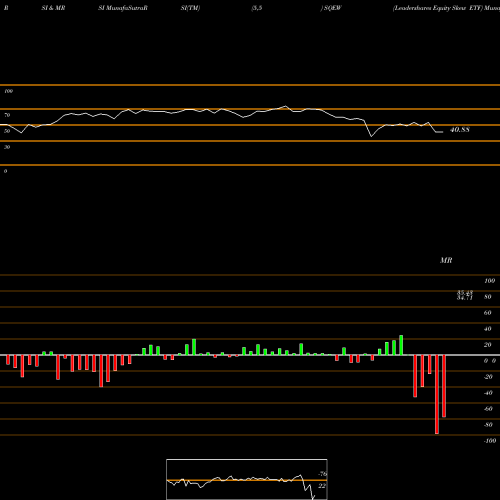Click the MR axis label -20
This screenshot has width=500, height=500.
point(488,377)
